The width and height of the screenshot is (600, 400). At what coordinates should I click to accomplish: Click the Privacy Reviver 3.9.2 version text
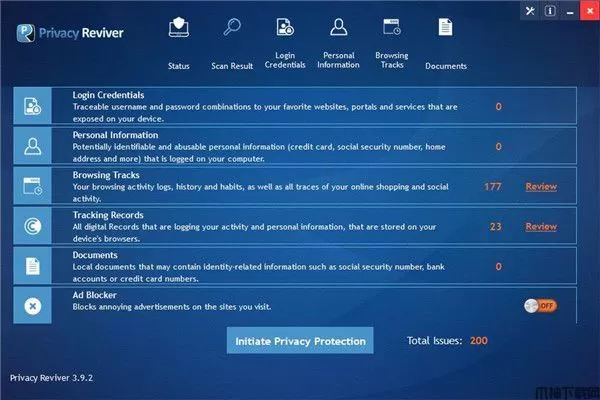pyautogui.click(x=51, y=378)
